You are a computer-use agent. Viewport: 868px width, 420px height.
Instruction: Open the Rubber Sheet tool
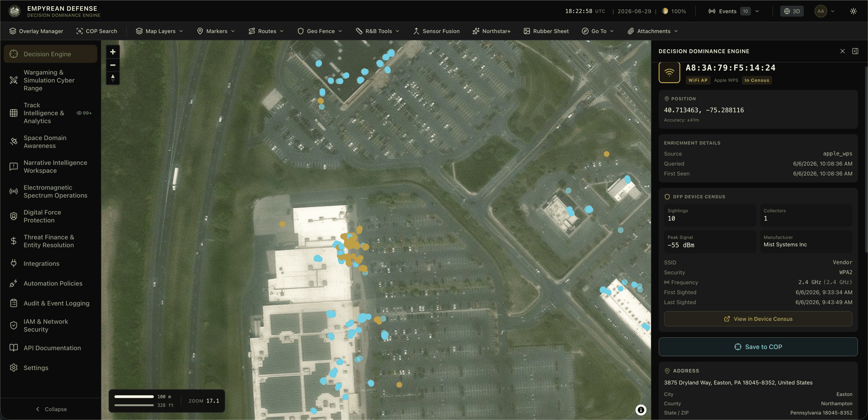[x=546, y=31]
